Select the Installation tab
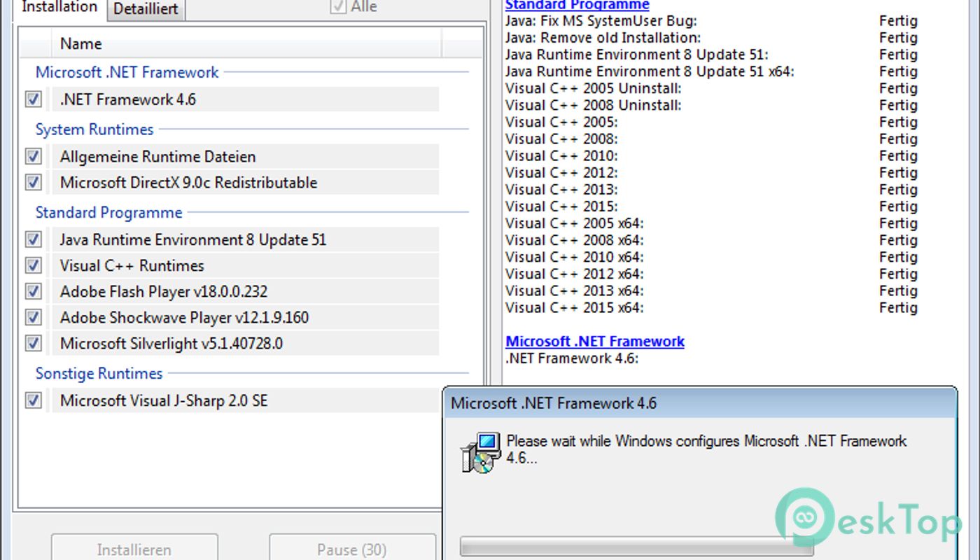 (59, 8)
